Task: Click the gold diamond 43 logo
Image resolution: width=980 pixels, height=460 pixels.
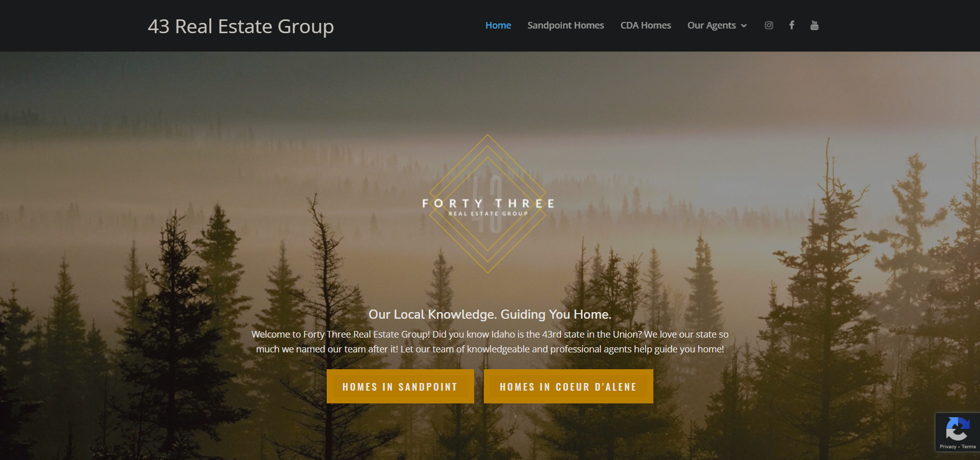Action: click(x=487, y=203)
